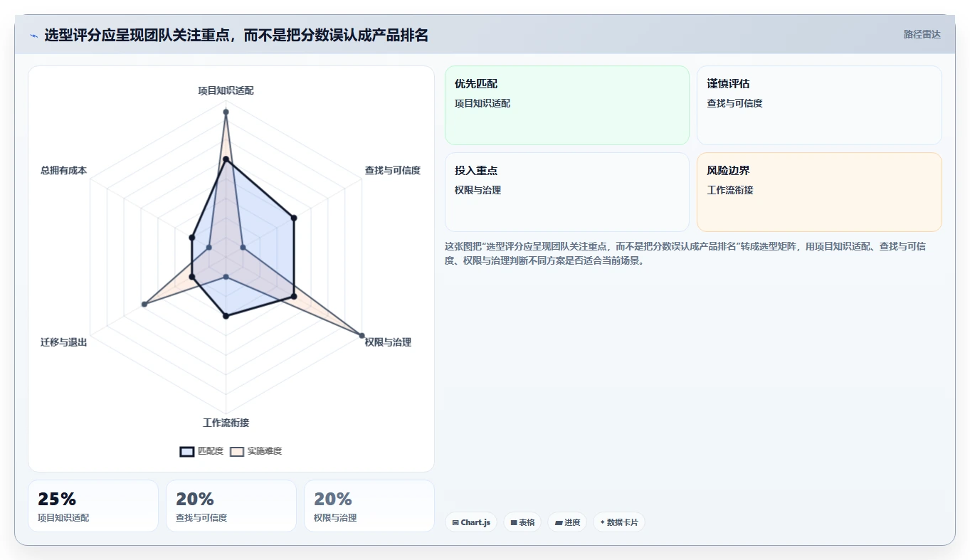The image size is (970, 560).
Task: Click the header title about 选型评分
Action: [x=237, y=35]
